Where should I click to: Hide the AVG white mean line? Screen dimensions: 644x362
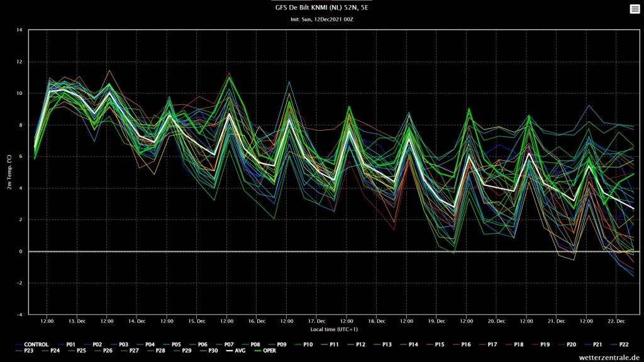235,351
